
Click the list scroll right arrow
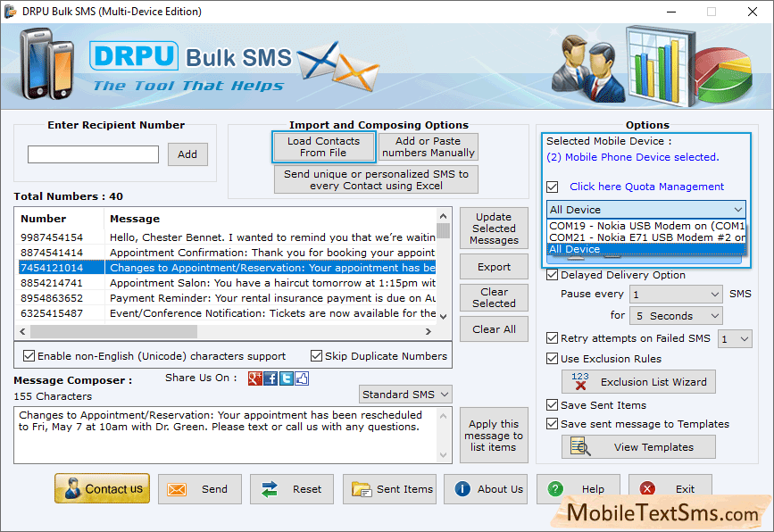(x=428, y=332)
